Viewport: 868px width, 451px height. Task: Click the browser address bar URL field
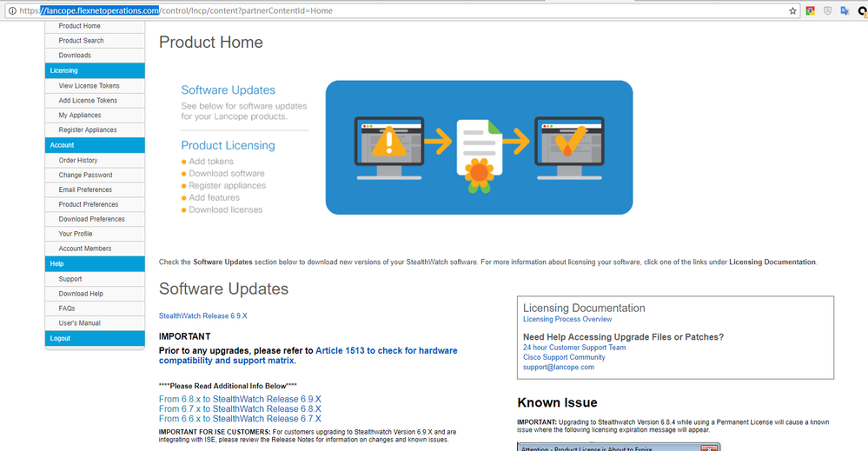point(402,10)
